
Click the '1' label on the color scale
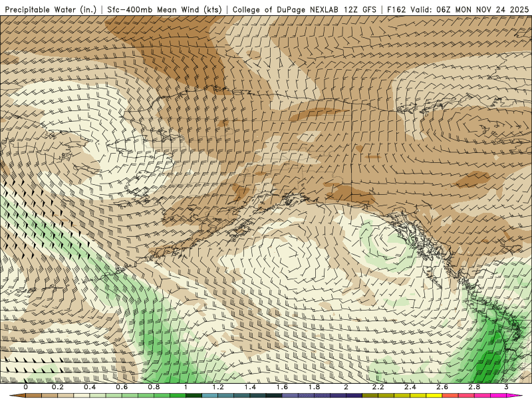pos(186,387)
